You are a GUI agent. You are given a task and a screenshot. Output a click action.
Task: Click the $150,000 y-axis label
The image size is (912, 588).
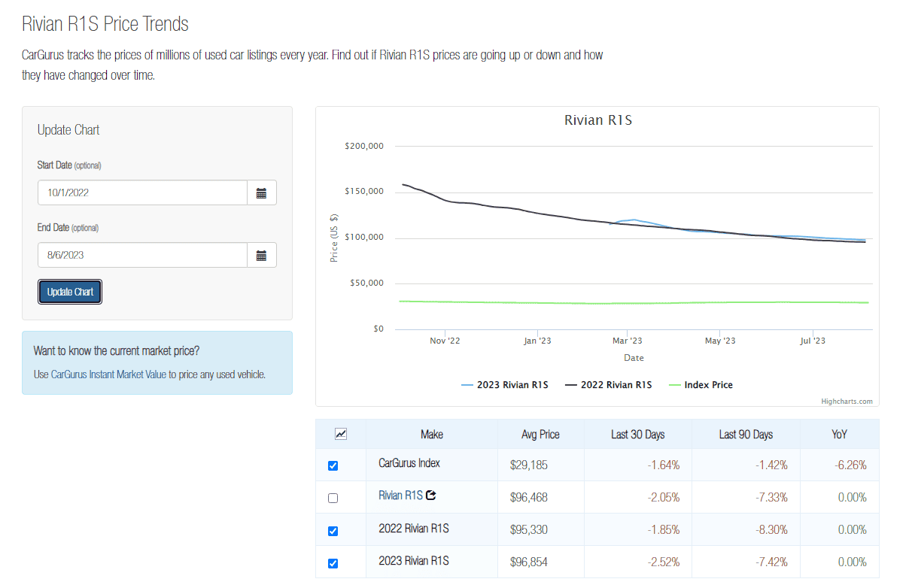pos(364,192)
